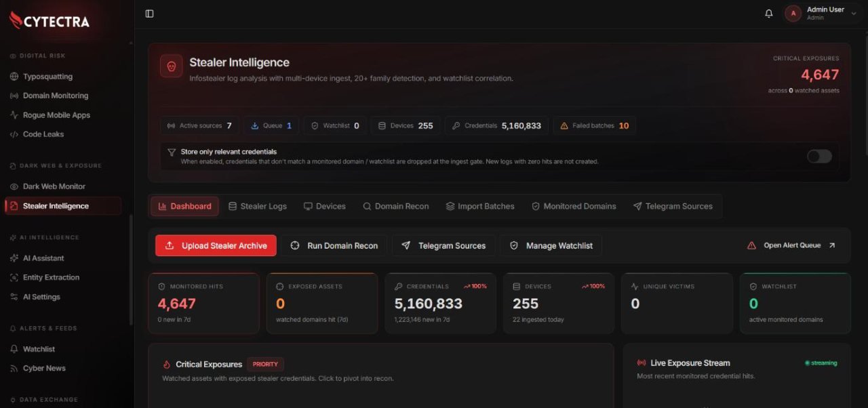Click Manage Watchlist button
The height and width of the screenshot is (408, 868).
(x=551, y=245)
